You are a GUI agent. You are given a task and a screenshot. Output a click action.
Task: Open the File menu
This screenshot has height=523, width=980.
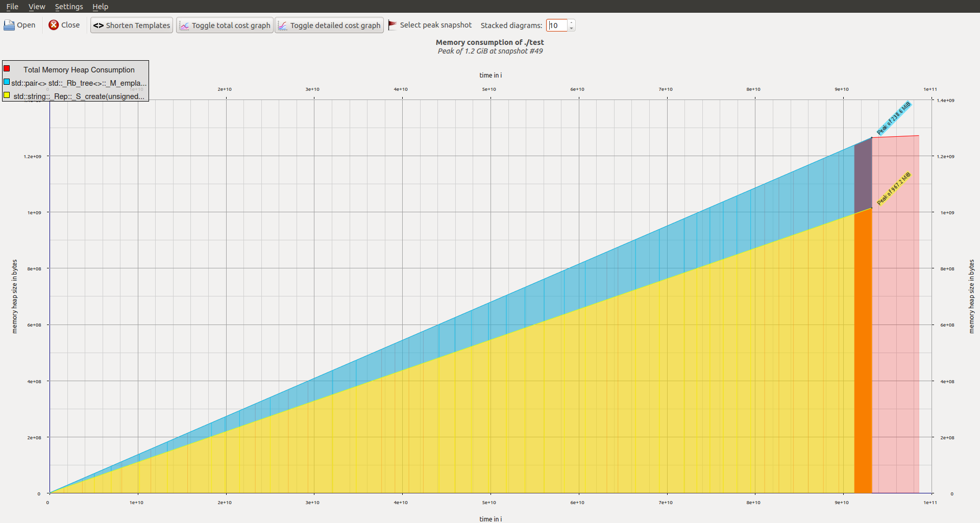[x=12, y=7]
